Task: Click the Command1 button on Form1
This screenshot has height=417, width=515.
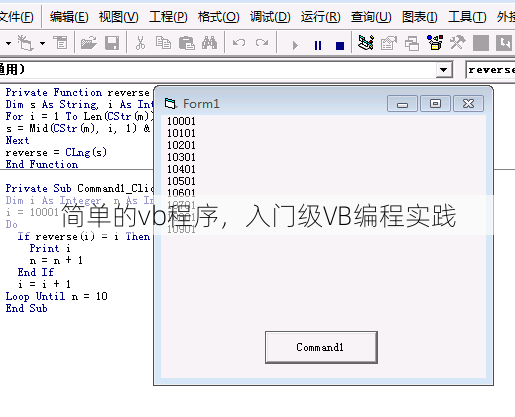Action: (x=321, y=347)
